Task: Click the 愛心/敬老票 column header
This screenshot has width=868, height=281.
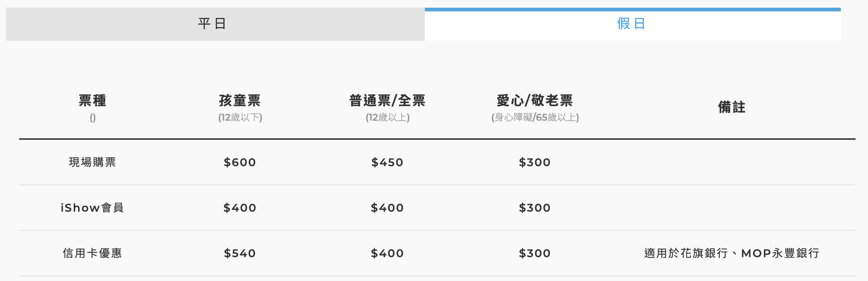Action: [535, 101]
